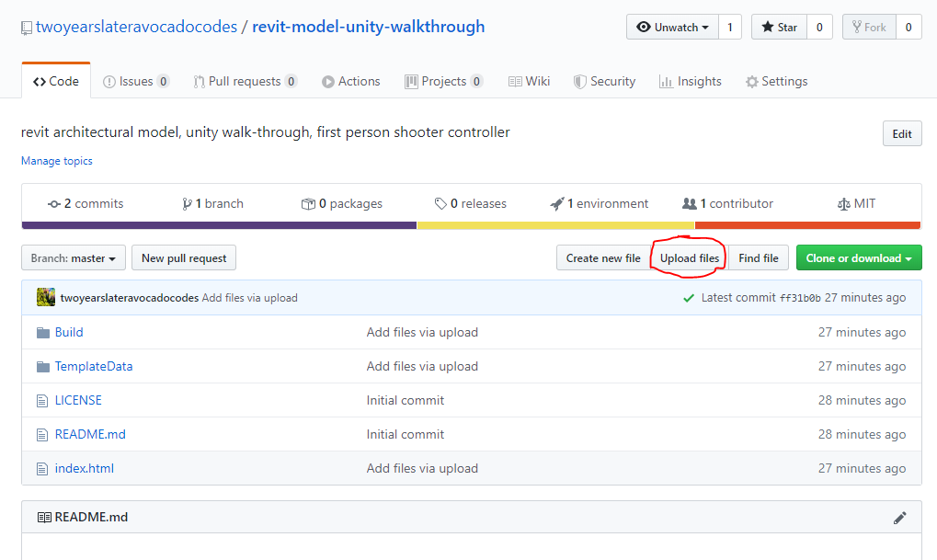Click the yellow segment of language bar
The width and height of the screenshot is (937, 560).
(x=555, y=225)
